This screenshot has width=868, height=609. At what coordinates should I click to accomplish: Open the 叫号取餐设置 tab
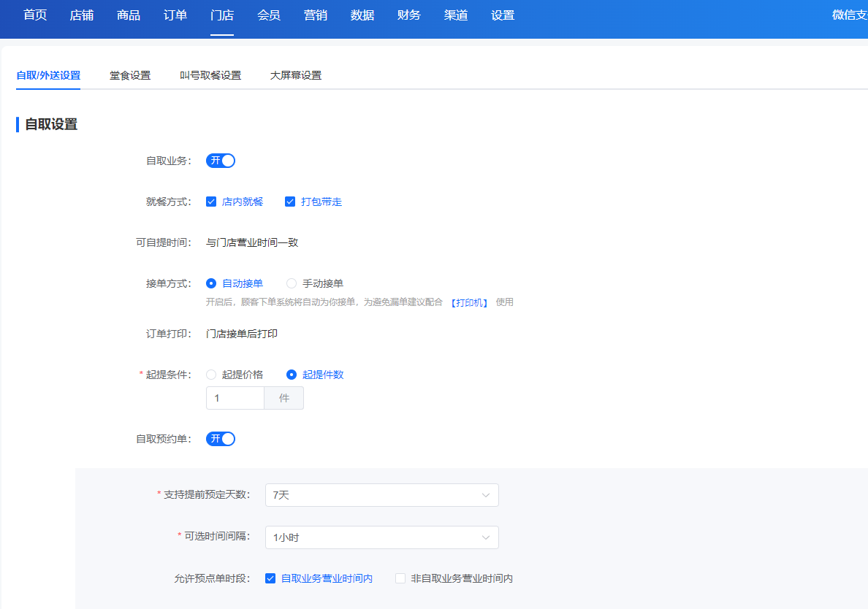[210, 75]
